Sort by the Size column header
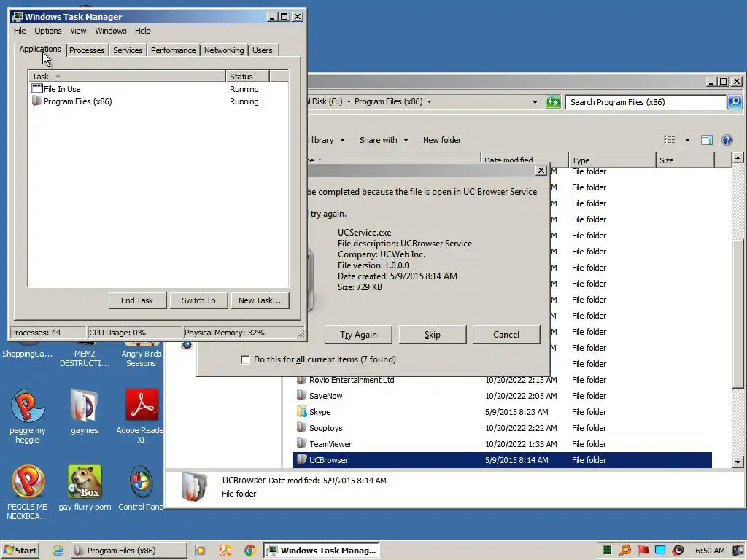 [685, 160]
